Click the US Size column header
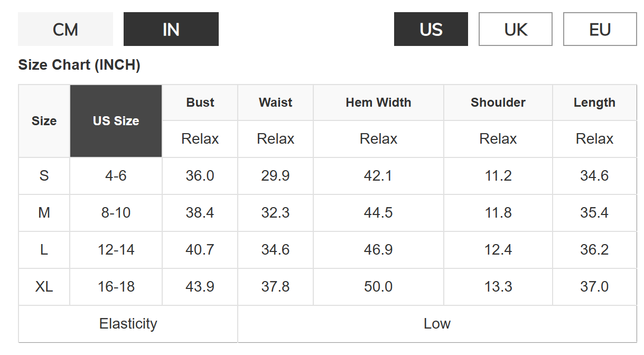 click(x=116, y=121)
